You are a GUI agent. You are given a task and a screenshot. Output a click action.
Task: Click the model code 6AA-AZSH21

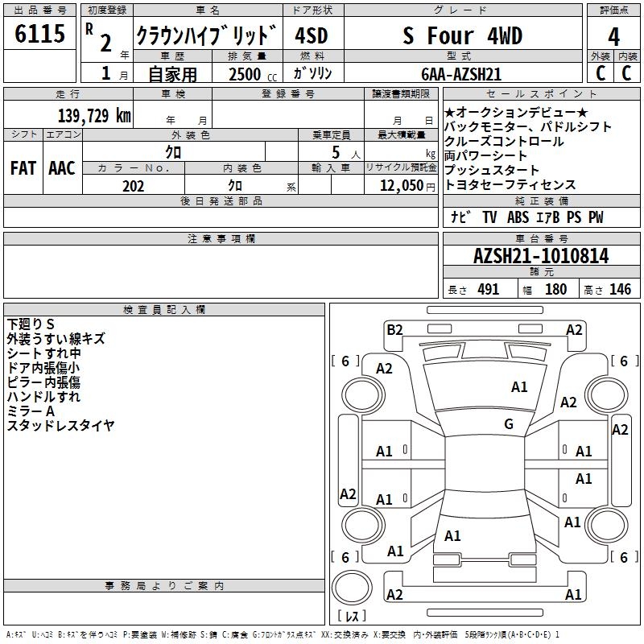[461, 73]
